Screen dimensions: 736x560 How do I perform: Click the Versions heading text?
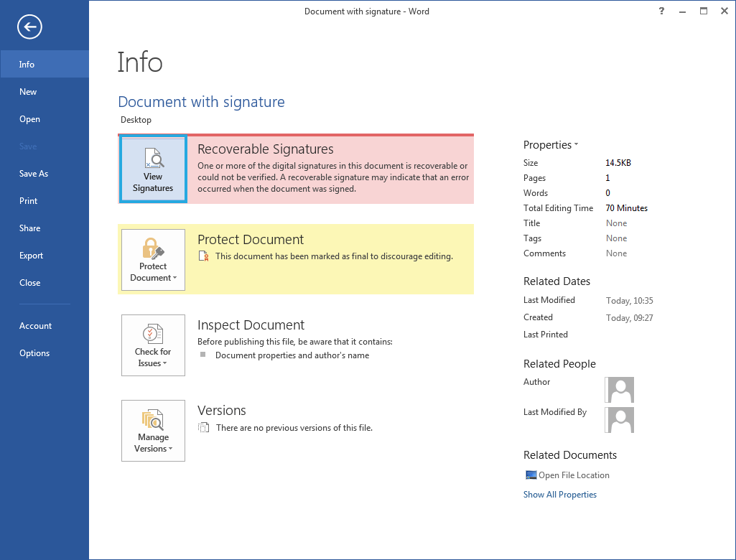pyautogui.click(x=222, y=410)
